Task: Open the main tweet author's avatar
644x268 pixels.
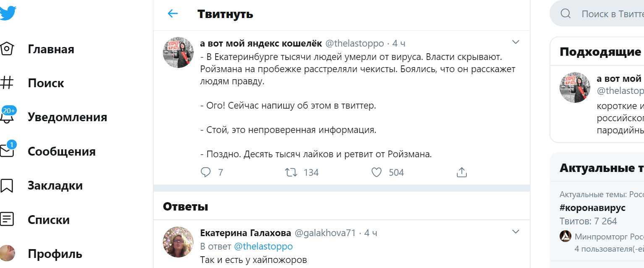Action: [x=178, y=52]
